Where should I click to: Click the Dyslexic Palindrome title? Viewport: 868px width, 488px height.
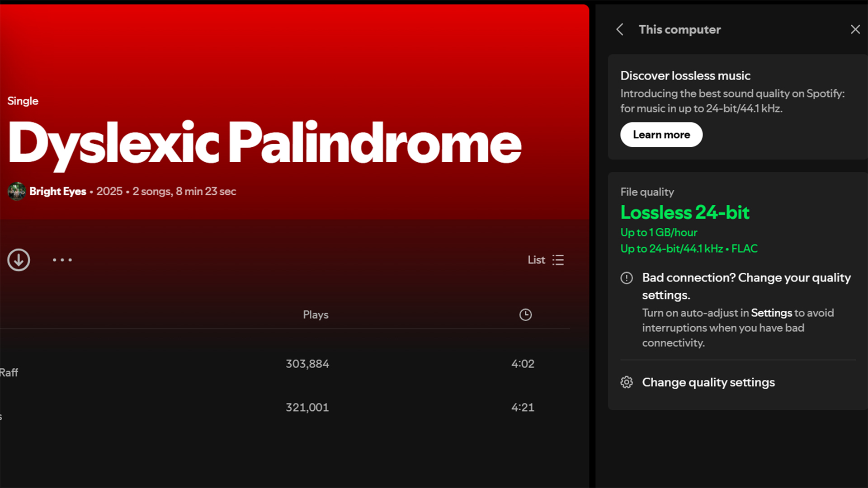(264, 144)
